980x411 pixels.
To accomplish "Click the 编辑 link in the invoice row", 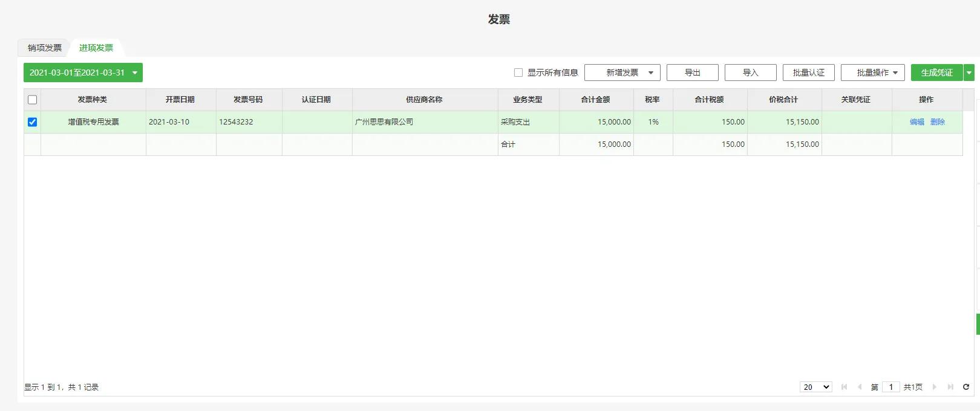I will pos(917,122).
